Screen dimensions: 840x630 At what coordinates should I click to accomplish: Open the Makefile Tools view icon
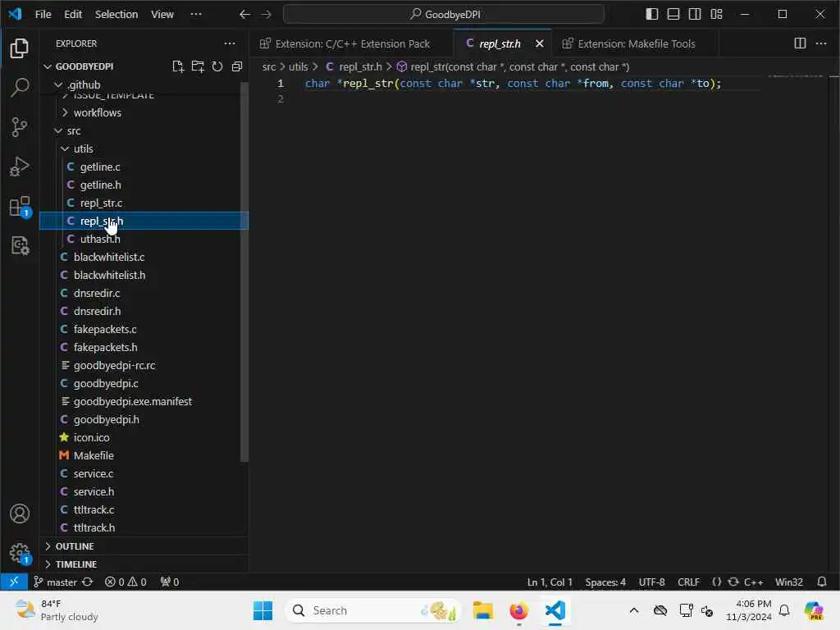point(20,246)
